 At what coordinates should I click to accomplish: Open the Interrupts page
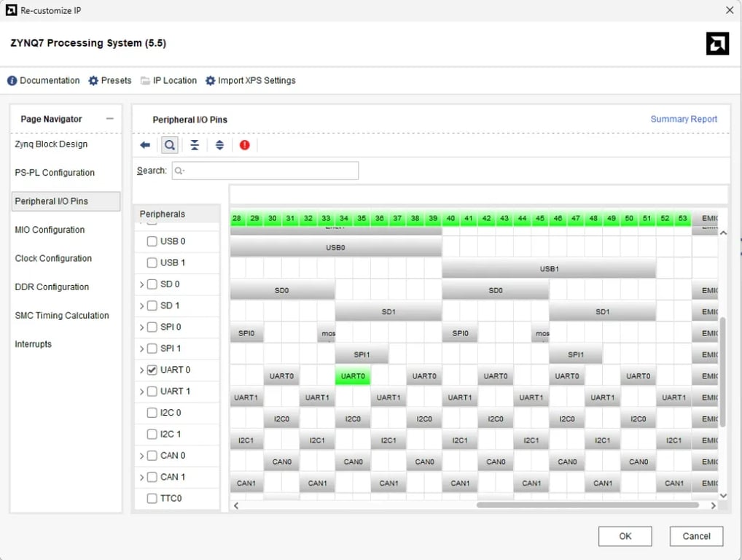(33, 344)
